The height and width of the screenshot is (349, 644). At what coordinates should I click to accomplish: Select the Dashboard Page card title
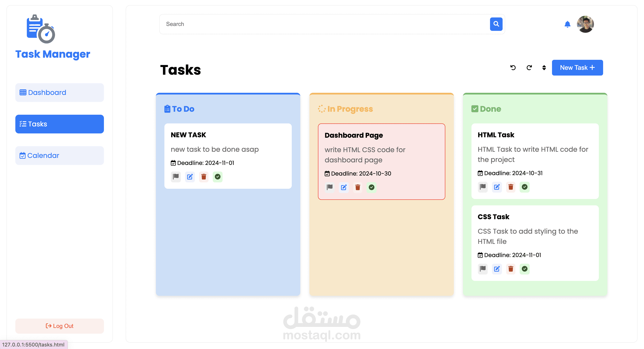[x=354, y=135]
